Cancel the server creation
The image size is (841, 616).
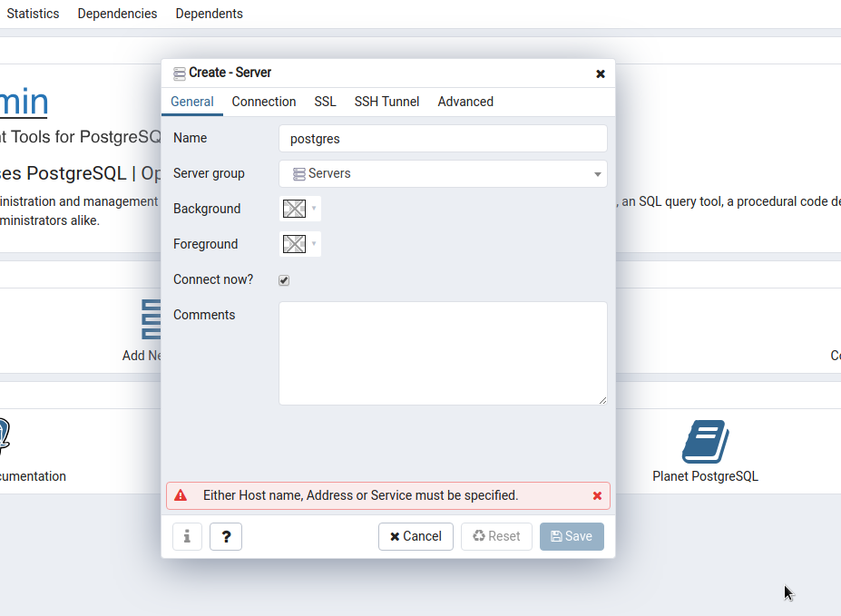click(416, 537)
